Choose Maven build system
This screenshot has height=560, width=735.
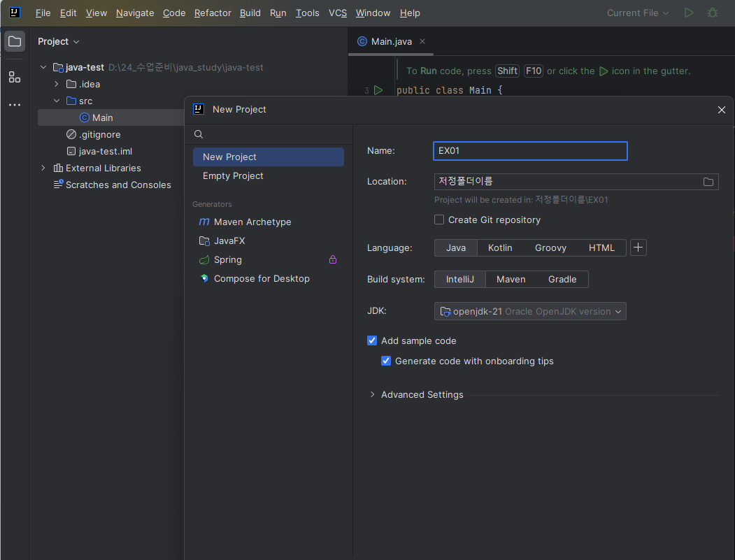pyautogui.click(x=511, y=279)
